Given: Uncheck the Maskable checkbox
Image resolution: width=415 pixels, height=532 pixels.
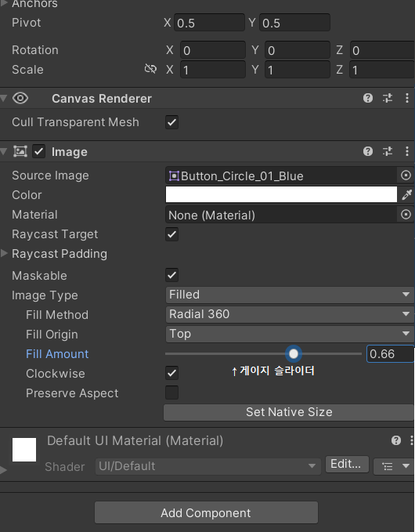Looking at the screenshot, I should [172, 275].
